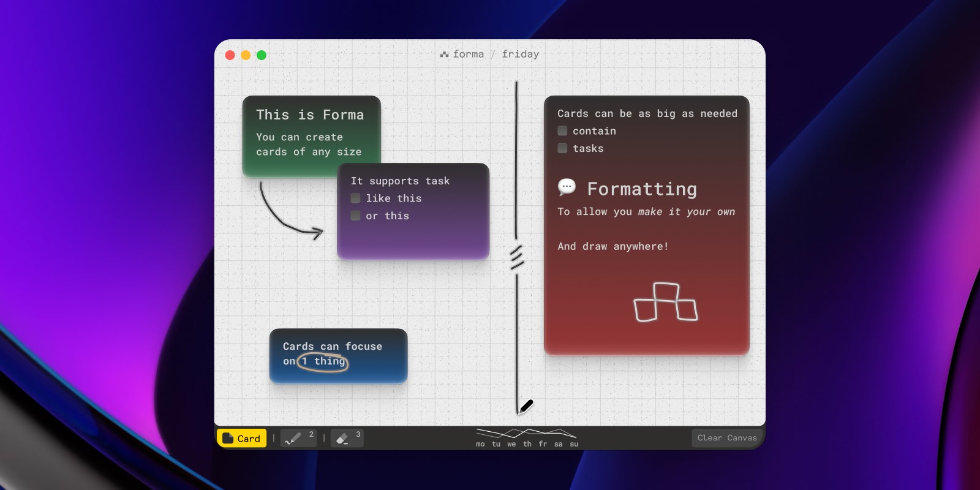This screenshot has height=490, width=980.
Task: Switch to the 'sa' day tab
Action: point(559,444)
